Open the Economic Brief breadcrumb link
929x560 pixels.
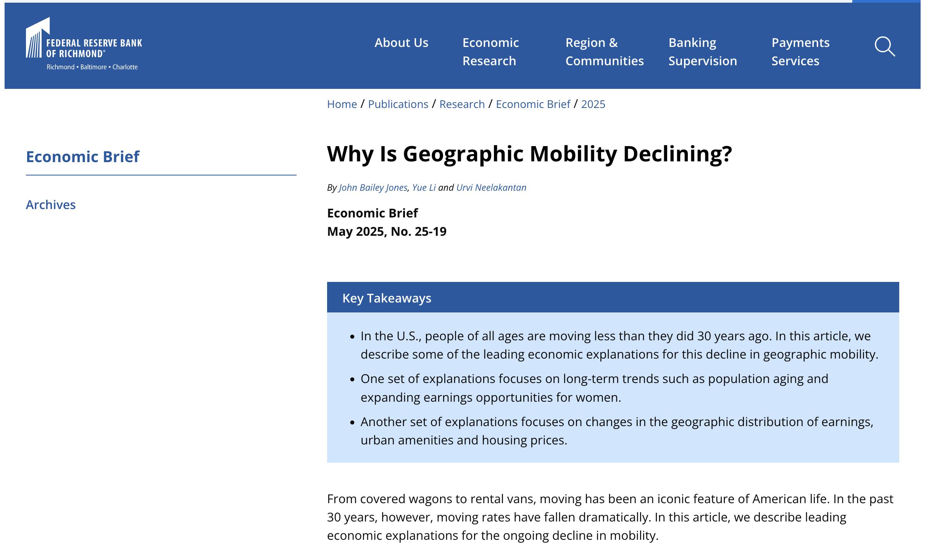tap(533, 104)
